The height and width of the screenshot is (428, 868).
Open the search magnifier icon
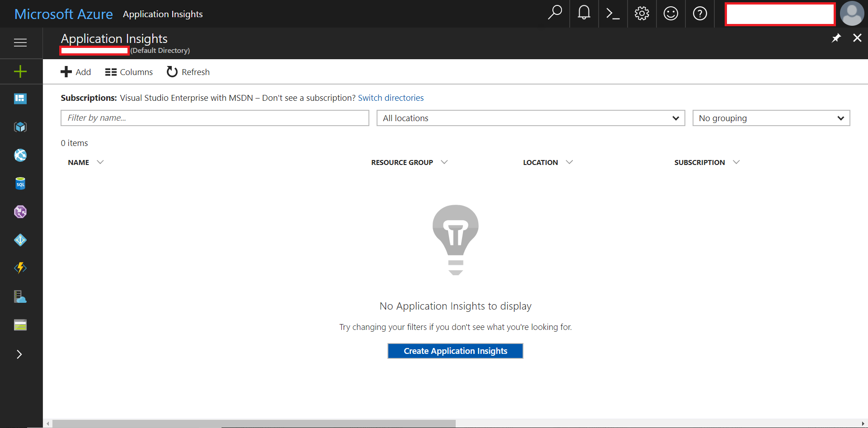point(555,13)
